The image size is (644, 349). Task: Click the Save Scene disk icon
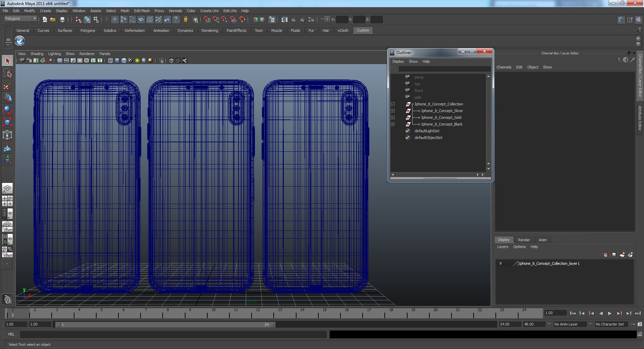62,19
